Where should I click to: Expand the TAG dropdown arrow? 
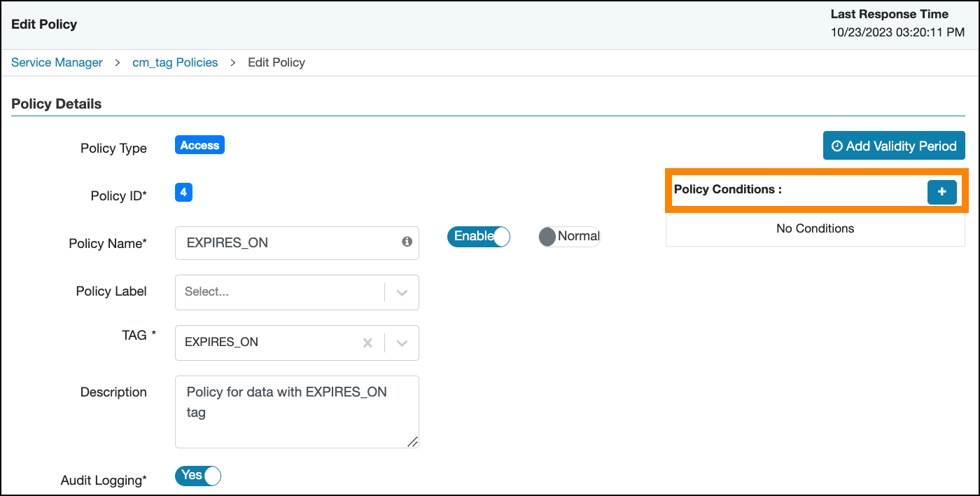coord(402,343)
